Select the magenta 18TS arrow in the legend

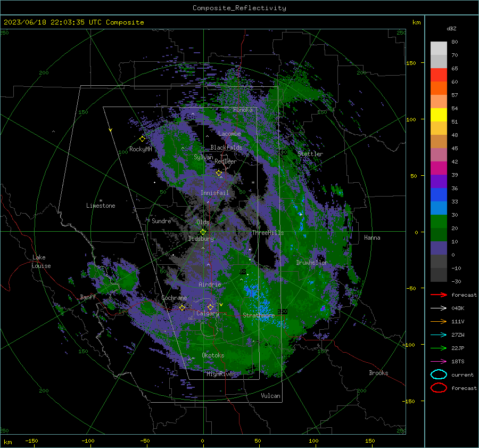tap(439, 362)
